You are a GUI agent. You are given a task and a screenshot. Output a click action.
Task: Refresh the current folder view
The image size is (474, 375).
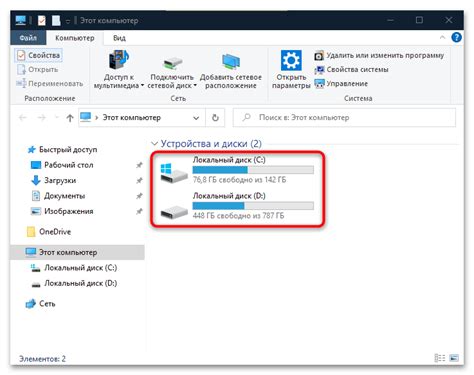215,118
